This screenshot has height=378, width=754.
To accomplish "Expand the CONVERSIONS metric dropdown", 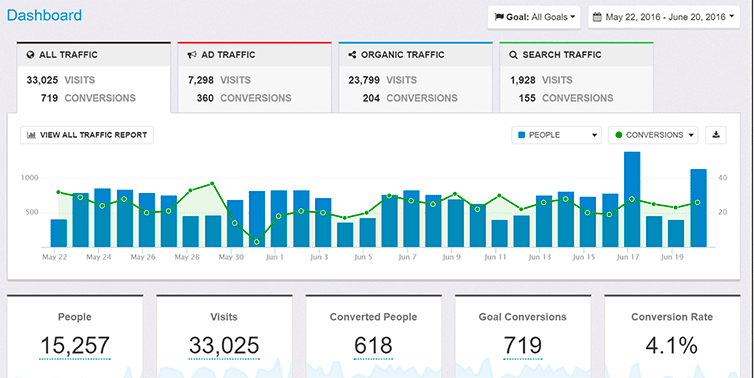I will pyautogui.click(x=653, y=135).
